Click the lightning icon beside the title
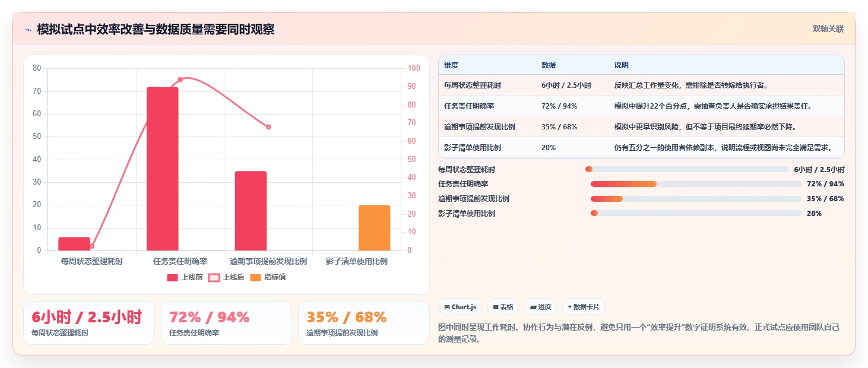This screenshot has height=368, width=868. point(28,30)
